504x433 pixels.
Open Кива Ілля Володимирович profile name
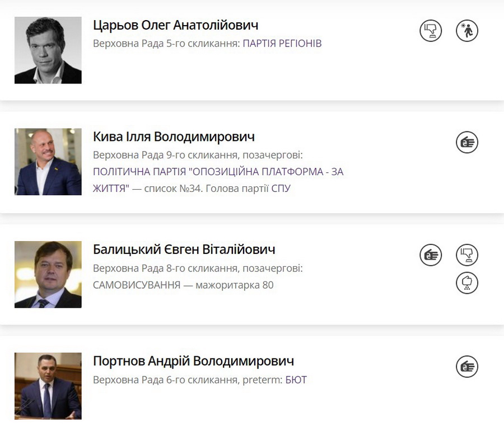pos(174,137)
